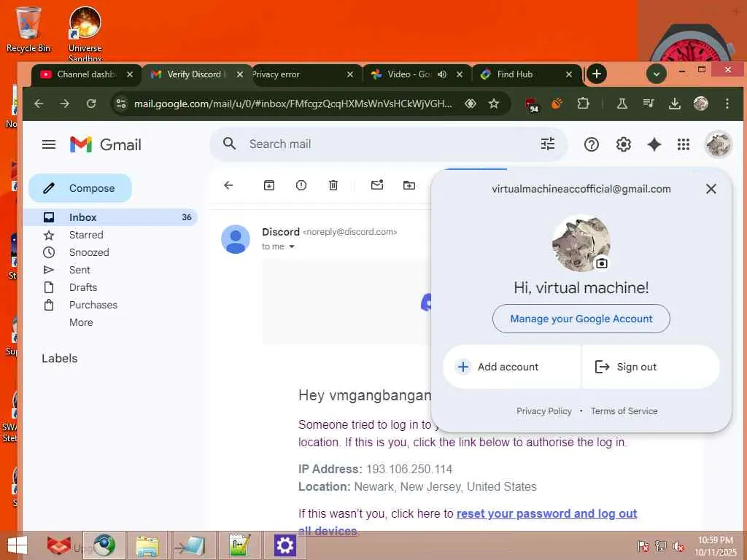Open the Extensions puzzle icon
Screen dimensions: 747x560
pyautogui.click(x=583, y=104)
